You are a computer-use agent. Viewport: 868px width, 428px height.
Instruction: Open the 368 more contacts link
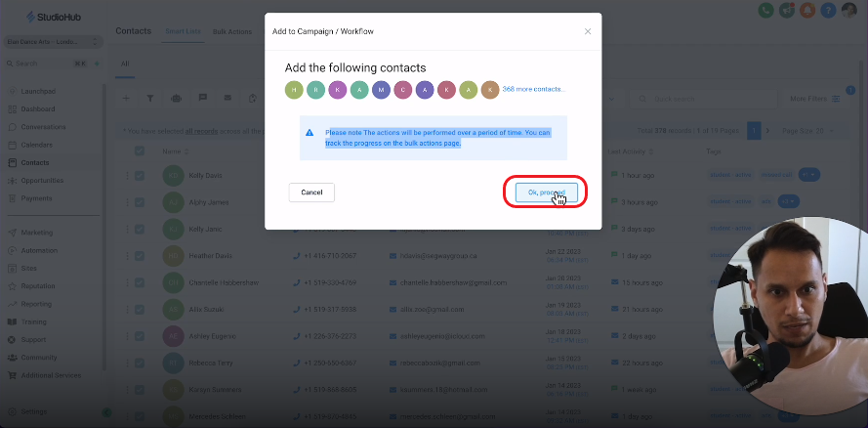[x=534, y=89]
